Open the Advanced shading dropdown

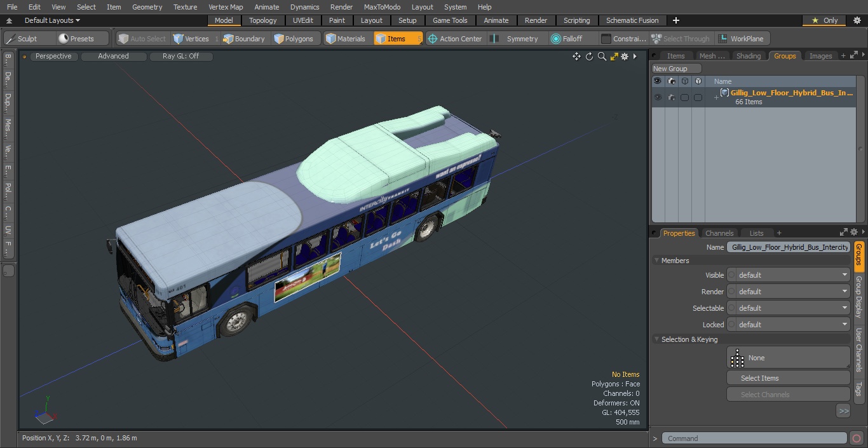coord(113,57)
